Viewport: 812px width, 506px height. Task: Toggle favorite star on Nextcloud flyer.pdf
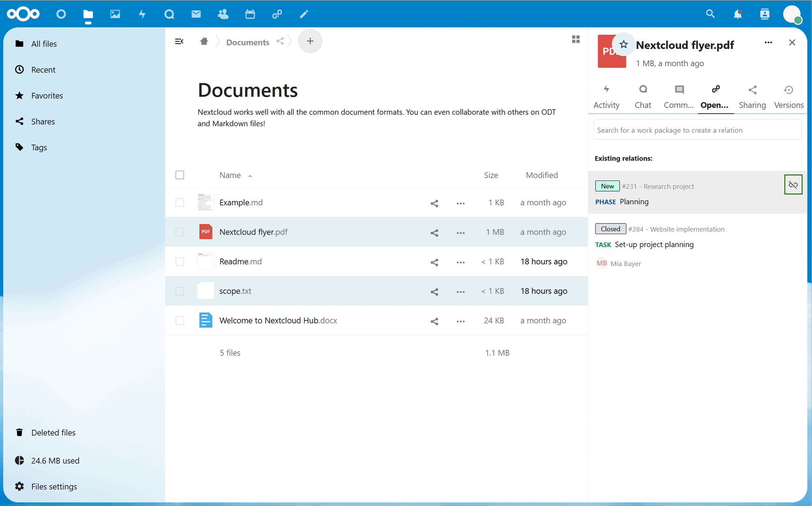[624, 45]
